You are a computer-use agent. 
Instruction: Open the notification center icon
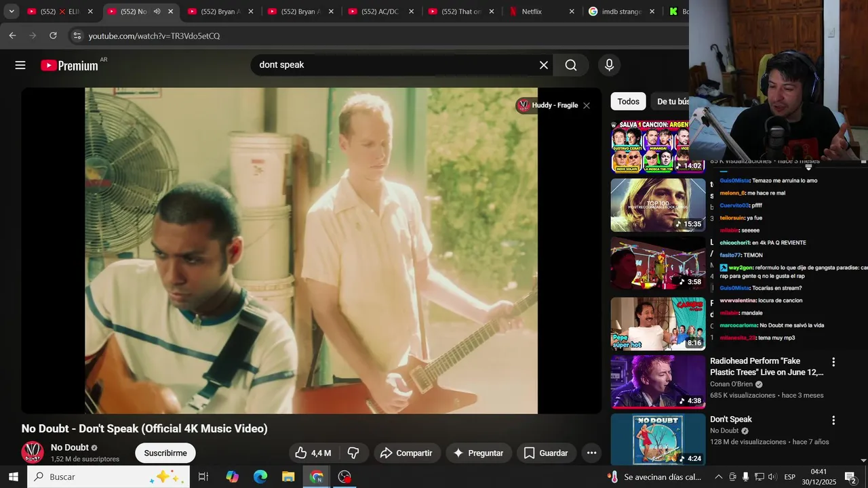tap(850, 476)
